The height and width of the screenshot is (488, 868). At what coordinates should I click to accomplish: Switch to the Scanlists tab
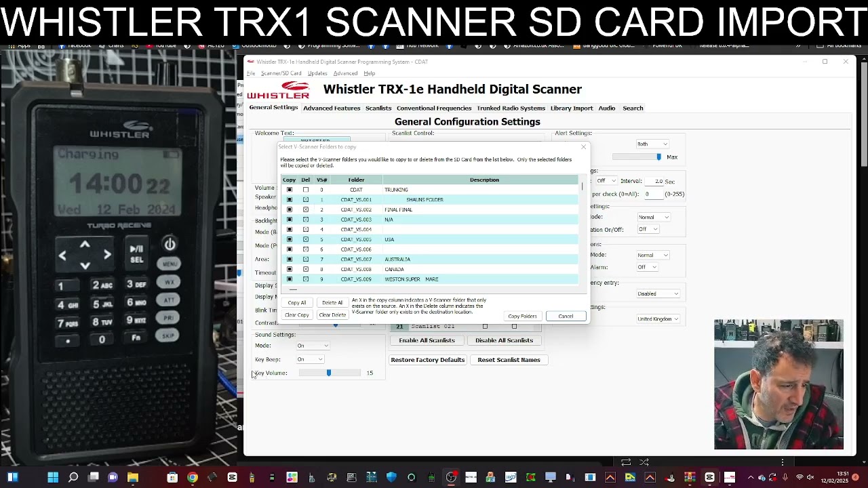click(x=378, y=108)
